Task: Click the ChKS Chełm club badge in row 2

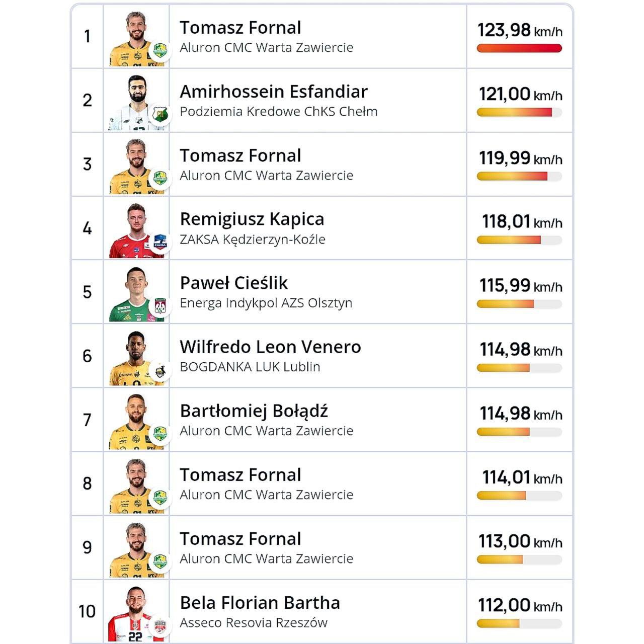Action: pyautogui.click(x=160, y=114)
